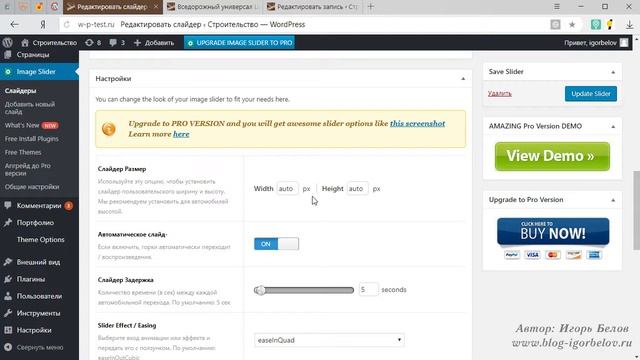Open the browser hamburger menu
The width and height of the screenshot is (640, 360).
(557, 7)
